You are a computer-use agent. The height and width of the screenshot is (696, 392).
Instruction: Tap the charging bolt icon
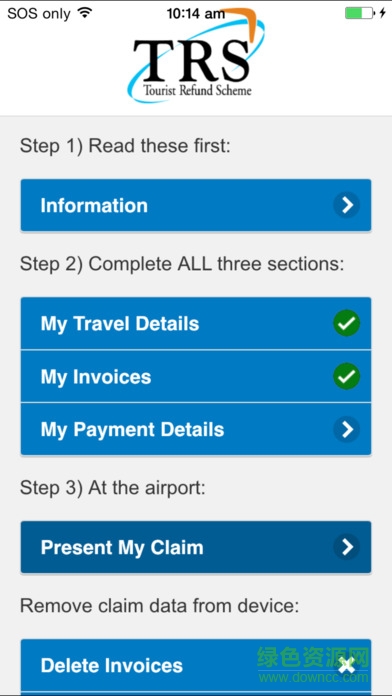point(382,13)
